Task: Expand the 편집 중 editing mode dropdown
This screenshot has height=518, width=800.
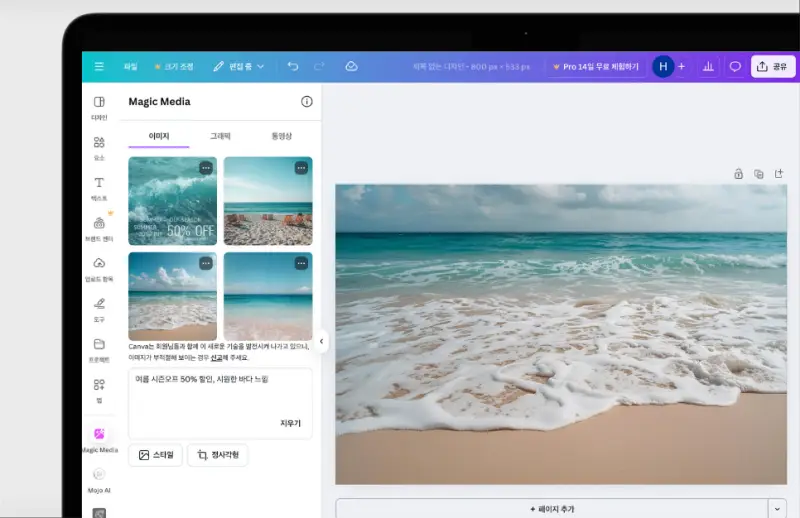Action: (238, 67)
